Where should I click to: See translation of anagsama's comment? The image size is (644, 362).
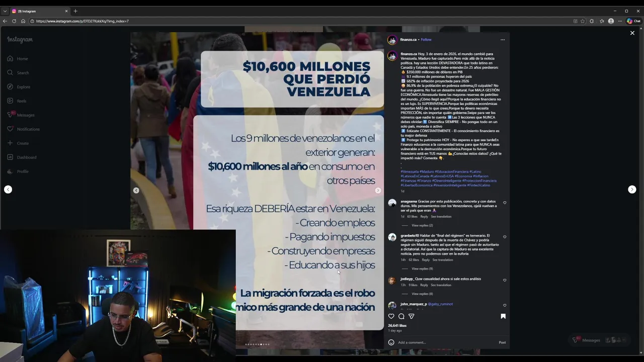(x=441, y=217)
